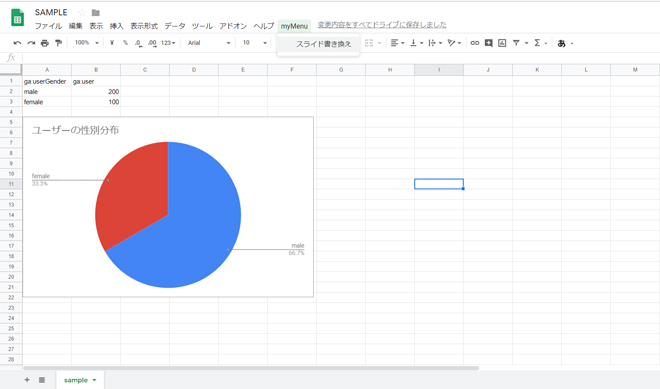Click the undo arrow icon
Image resolution: width=660 pixels, height=389 pixels.
click(17, 43)
